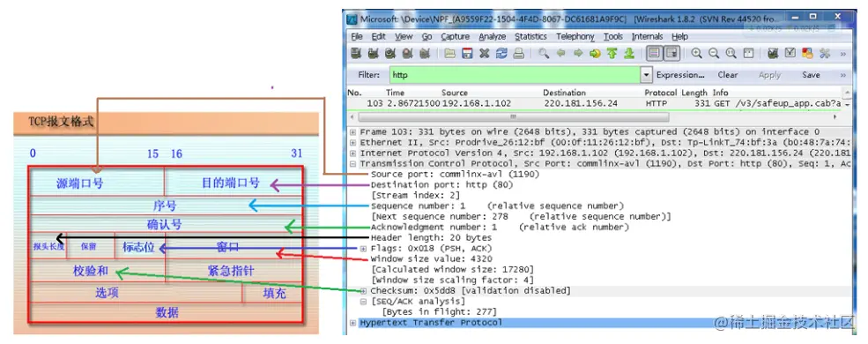
Task: Toggle packet list colorize button
Action: click(655, 54)
